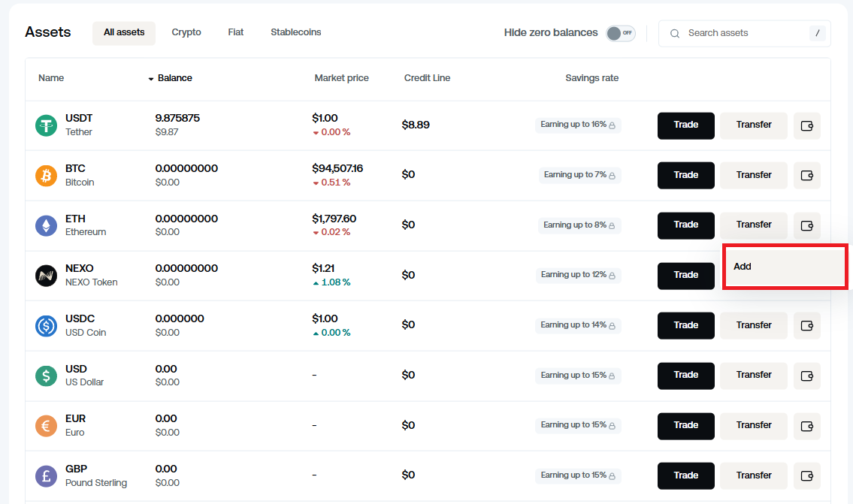Click the slash shortcut key badge
Screen dimensions: 853x504
coord(817,33)
